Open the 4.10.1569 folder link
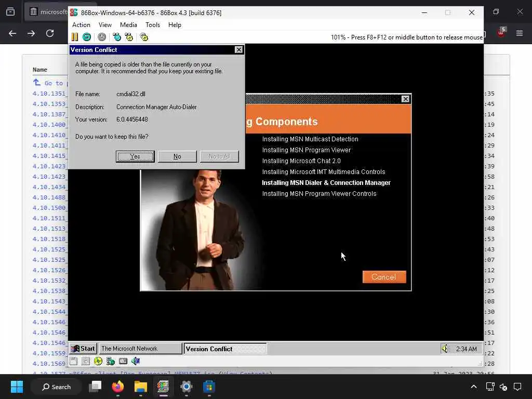The height and width of the screenshot is (399, 532). [49, 363]
